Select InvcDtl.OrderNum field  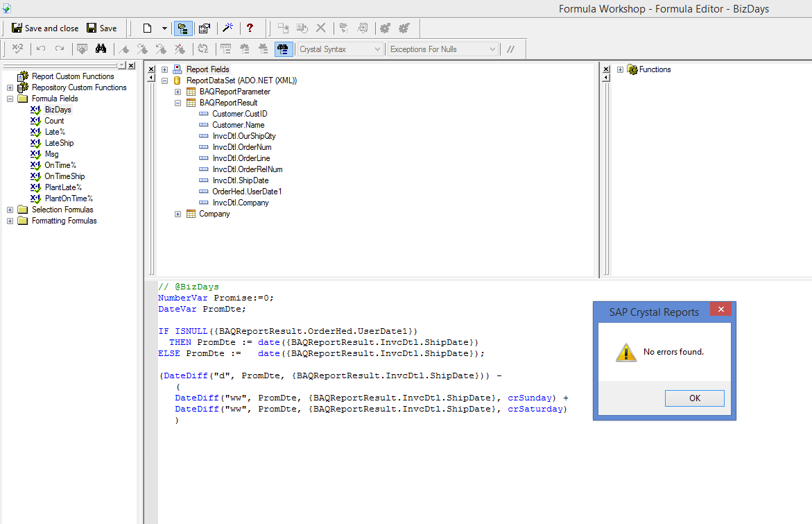click(x=242, y=147)
